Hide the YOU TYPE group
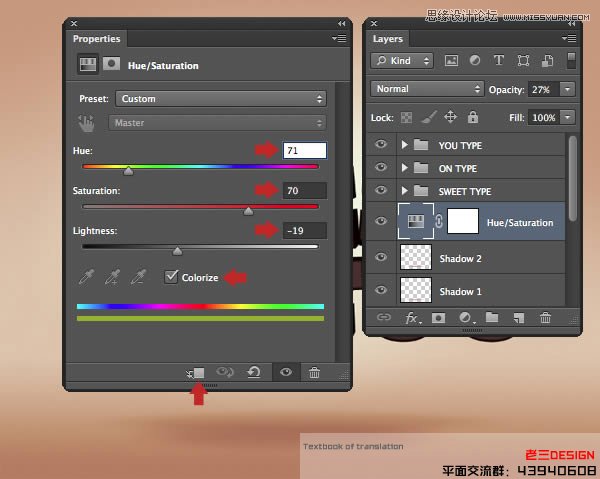 coord(381,144)
